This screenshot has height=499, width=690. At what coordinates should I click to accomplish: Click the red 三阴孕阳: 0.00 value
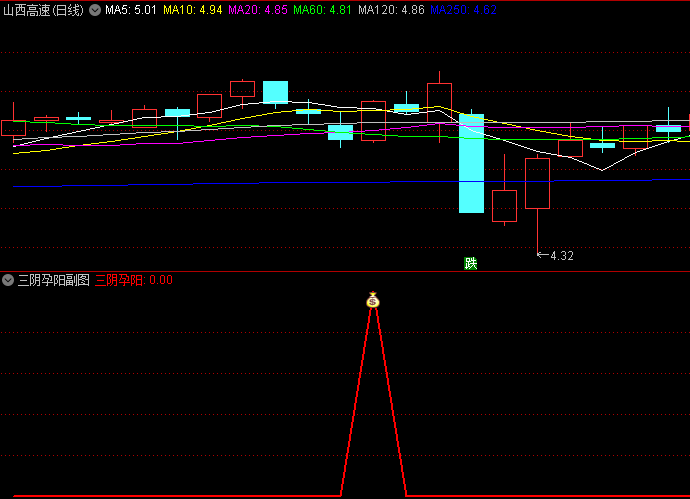coord(134,280)
